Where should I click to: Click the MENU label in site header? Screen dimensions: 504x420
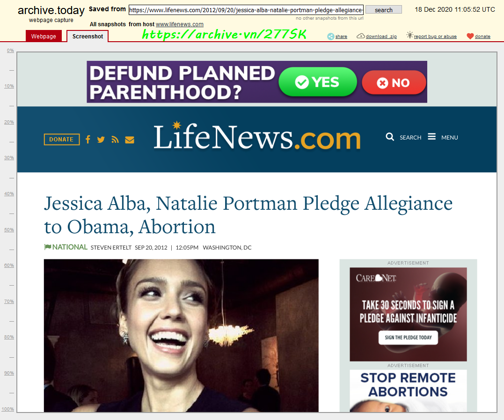pyautogui.click(x=449, y=138)
